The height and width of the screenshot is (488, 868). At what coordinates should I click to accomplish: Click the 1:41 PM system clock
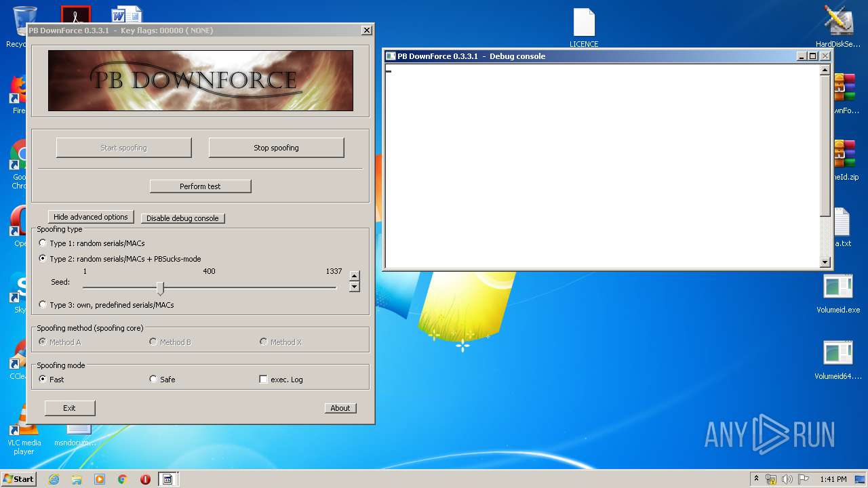833,479
